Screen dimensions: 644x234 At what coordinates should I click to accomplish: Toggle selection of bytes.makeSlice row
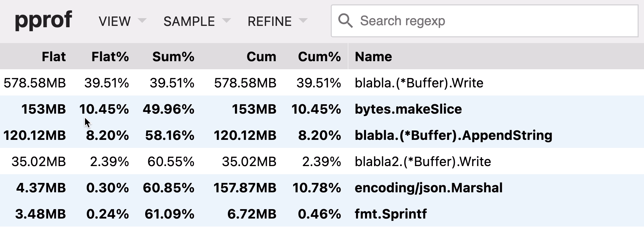pos(322,109)
